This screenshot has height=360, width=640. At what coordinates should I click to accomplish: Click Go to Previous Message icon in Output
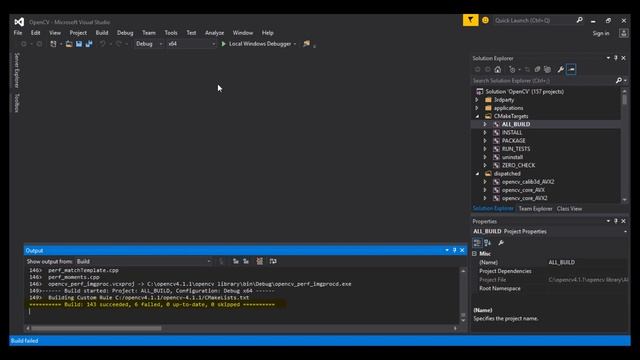(236, 261)
